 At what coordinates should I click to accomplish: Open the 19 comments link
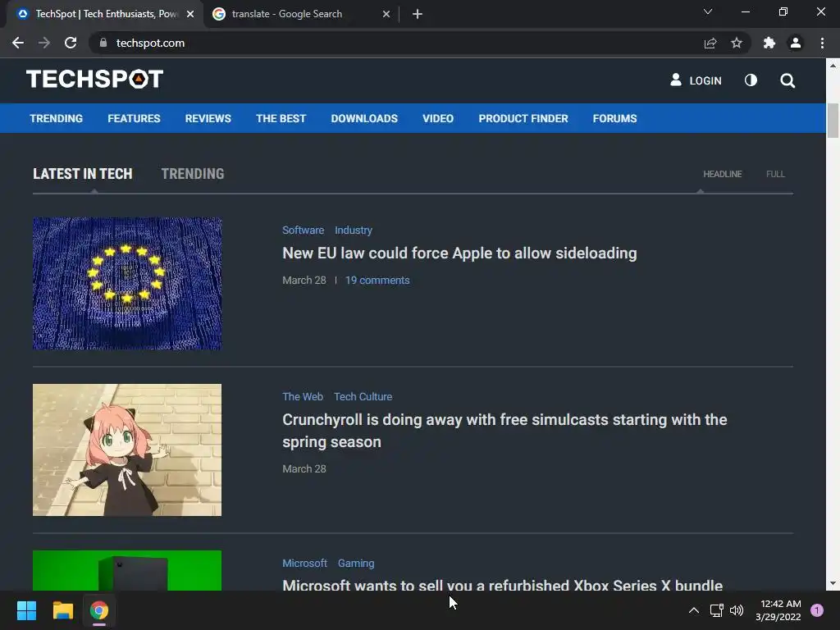[377, 281]
